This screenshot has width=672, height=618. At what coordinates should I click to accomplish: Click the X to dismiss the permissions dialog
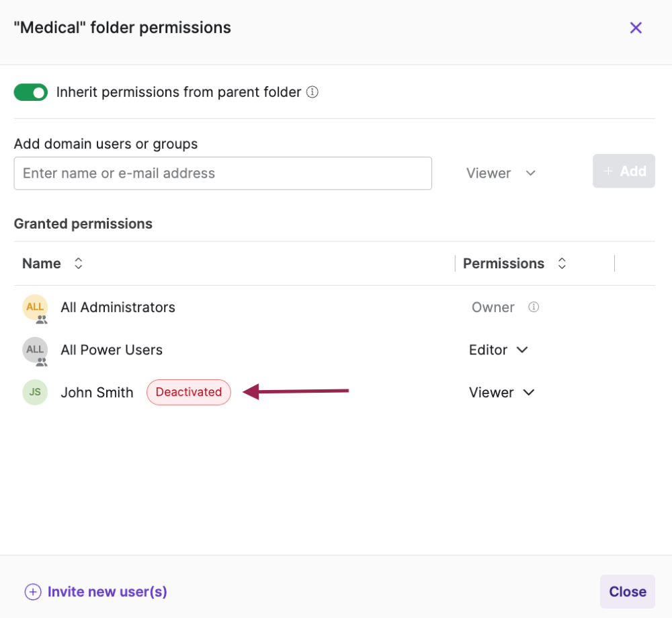636,28
